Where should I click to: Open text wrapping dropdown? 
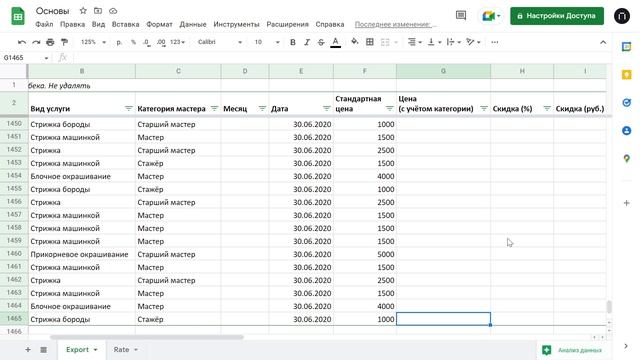[453, 42]
